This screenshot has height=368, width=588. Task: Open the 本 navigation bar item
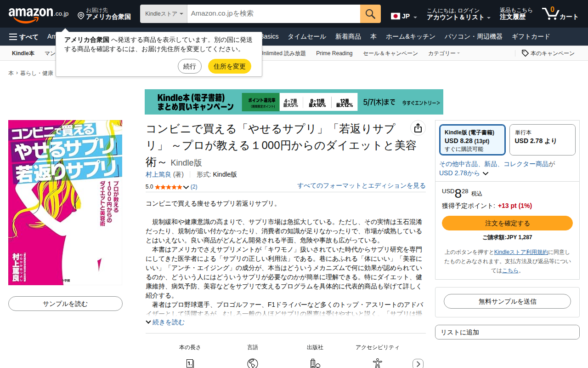click(373, 37)
